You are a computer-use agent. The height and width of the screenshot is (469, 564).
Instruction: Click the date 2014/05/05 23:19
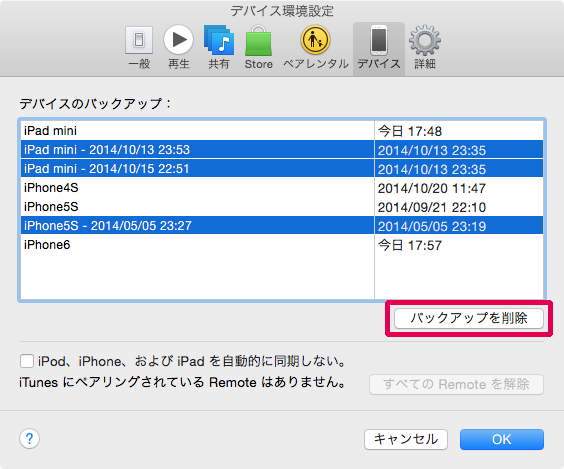point(432,226)
